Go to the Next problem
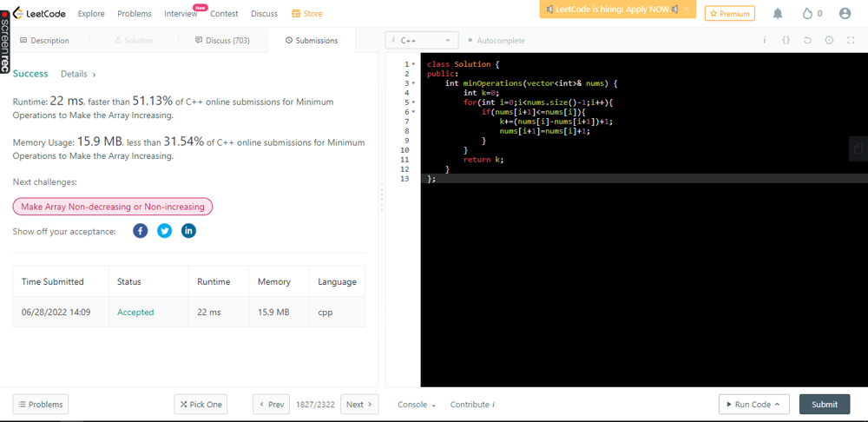The height and width of the screenshot is (422, 868). (359, 405)
